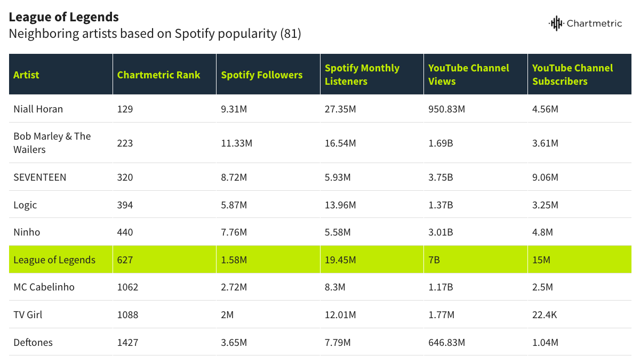
Task: Open the Niall Horan artist row
Action: 38,109
